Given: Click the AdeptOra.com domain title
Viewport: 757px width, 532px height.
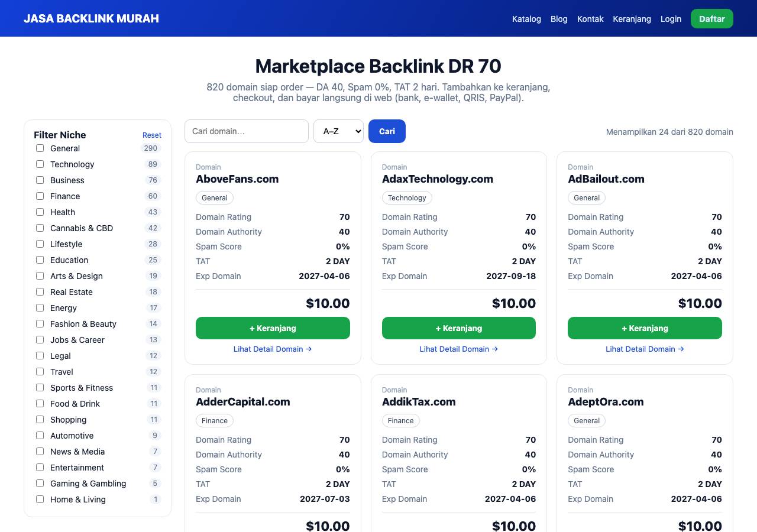Looking at the screenshot, I should [x=606, y=402].
